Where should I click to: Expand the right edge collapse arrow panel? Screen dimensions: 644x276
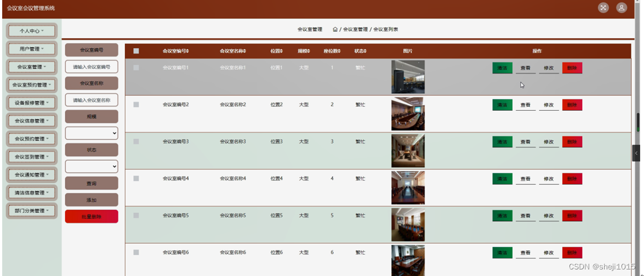636,153
